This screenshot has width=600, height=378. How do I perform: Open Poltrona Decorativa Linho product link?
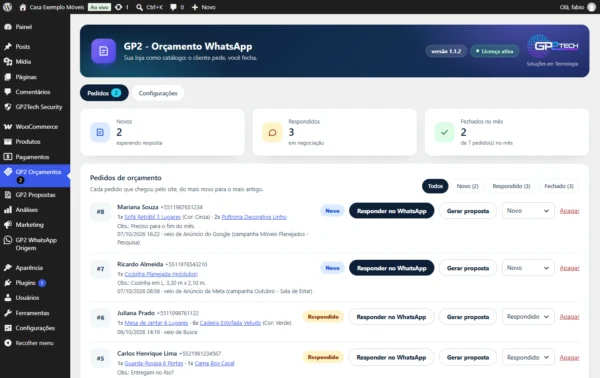coord(254,217)
